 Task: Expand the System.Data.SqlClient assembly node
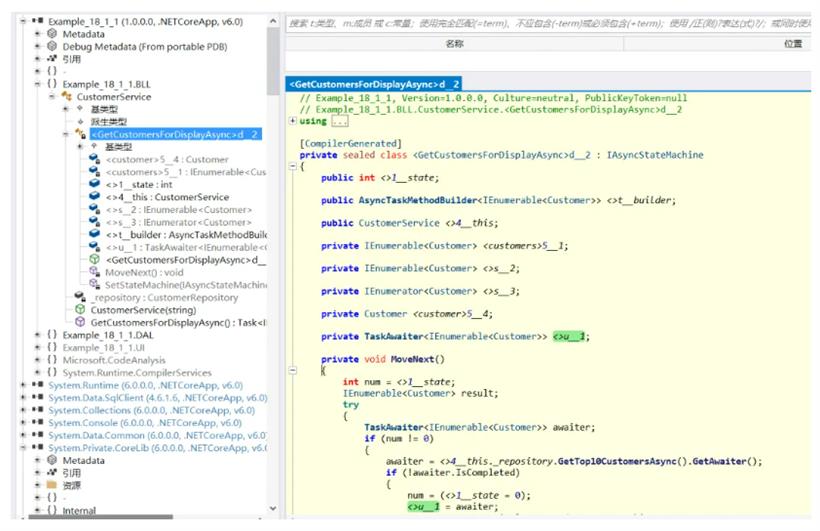pos(23,398)
